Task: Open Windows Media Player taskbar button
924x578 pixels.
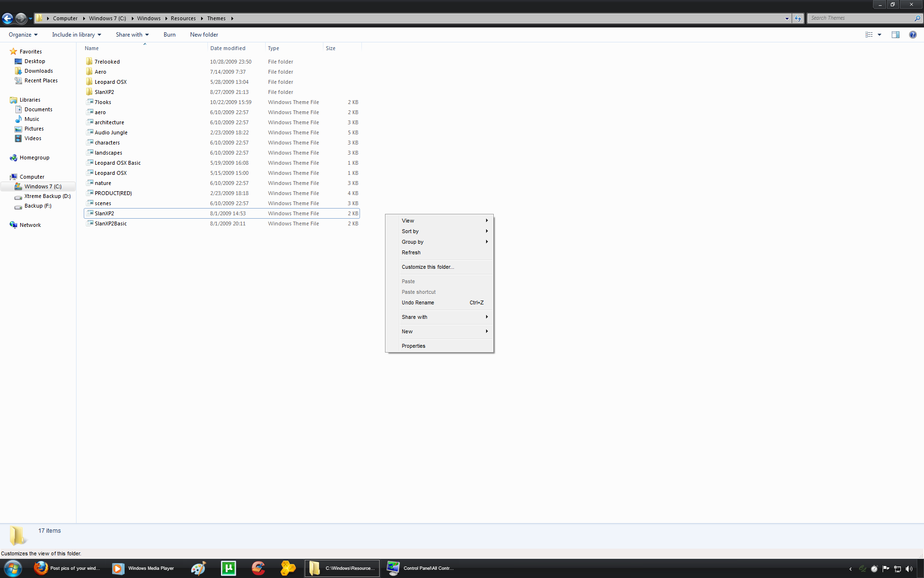Action: tap(144, 568)
